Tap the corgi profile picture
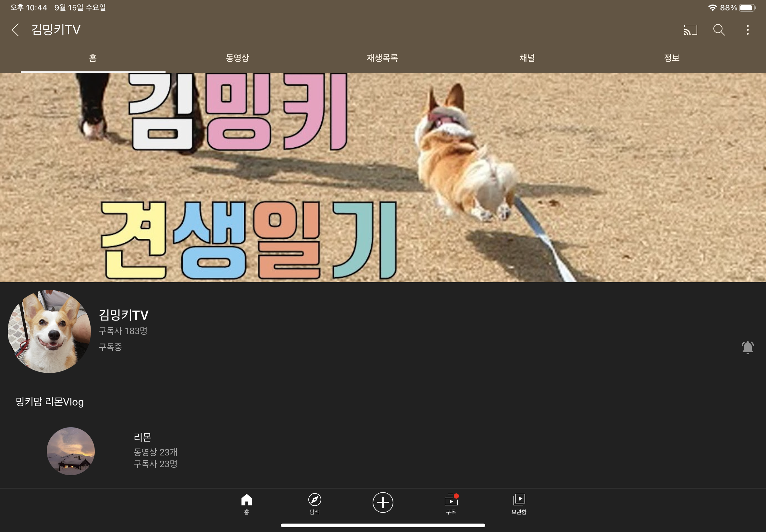 [49, 331]
